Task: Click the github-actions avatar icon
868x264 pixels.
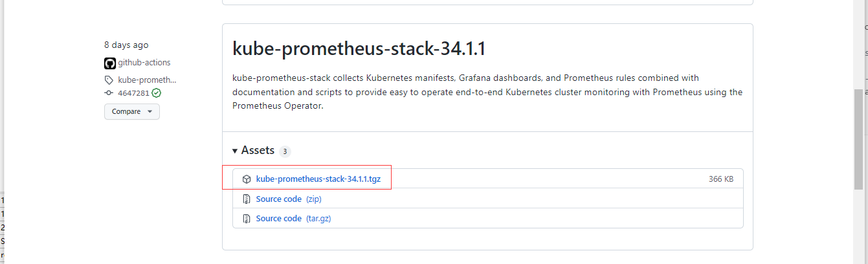Action: click(109, 63)
